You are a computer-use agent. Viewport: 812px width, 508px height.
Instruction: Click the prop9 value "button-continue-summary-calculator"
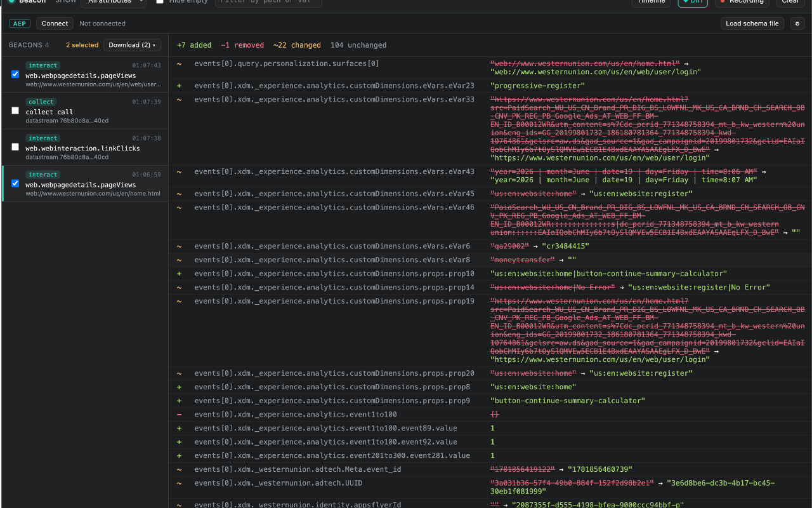click(568, 401)
